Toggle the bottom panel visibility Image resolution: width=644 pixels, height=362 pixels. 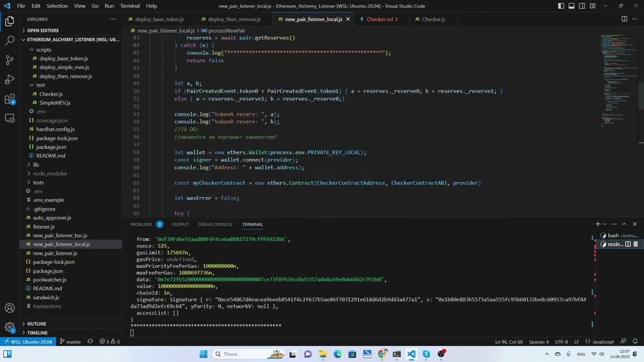point(572,6)
